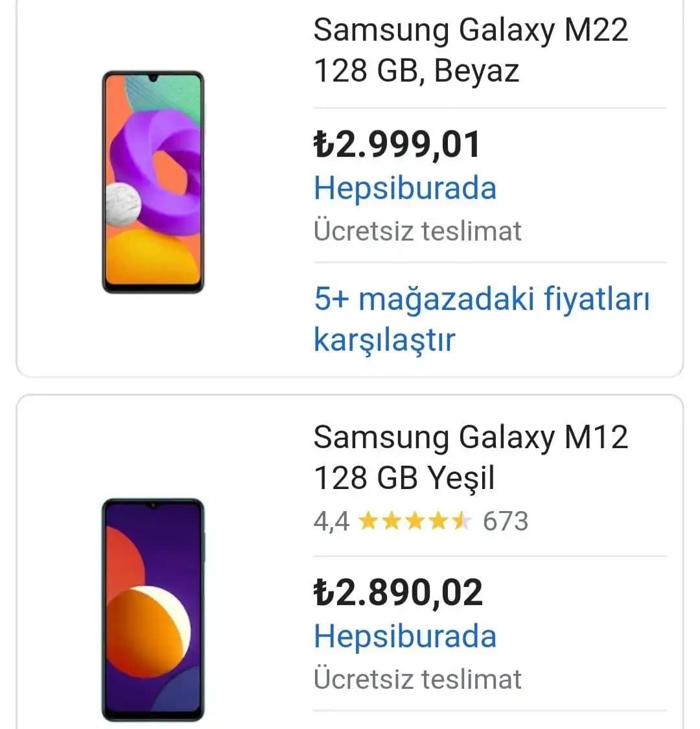Click the 4,4 rating score
Image resolution: width=700 pixels, height=729 pixels.
pos(331,521)
